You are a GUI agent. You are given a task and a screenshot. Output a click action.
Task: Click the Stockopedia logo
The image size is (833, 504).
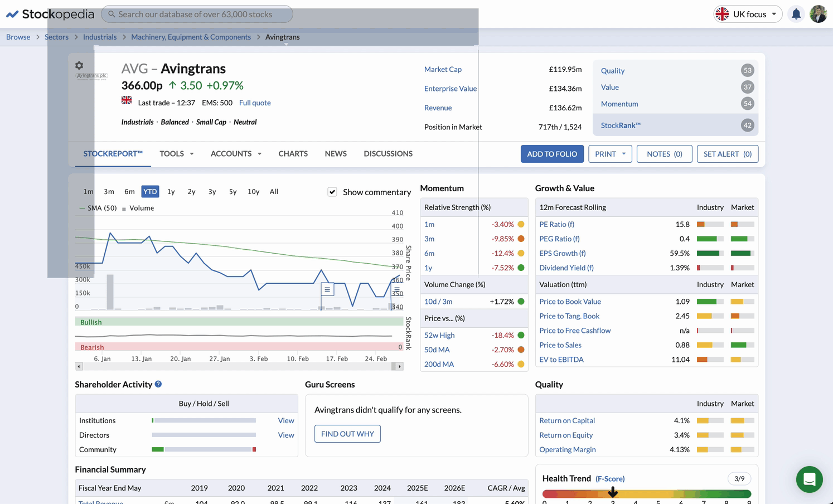[x=50, y=14]
